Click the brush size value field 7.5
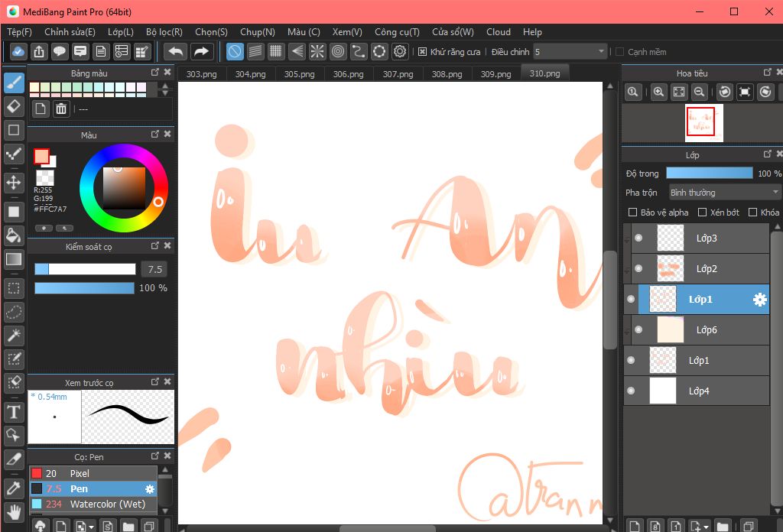Screen dimensions: 783x532 coord(154,269)
